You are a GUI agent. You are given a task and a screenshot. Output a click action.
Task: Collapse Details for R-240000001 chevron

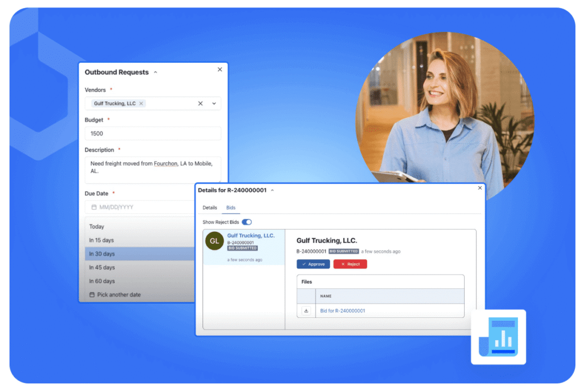tap(273, 190)
